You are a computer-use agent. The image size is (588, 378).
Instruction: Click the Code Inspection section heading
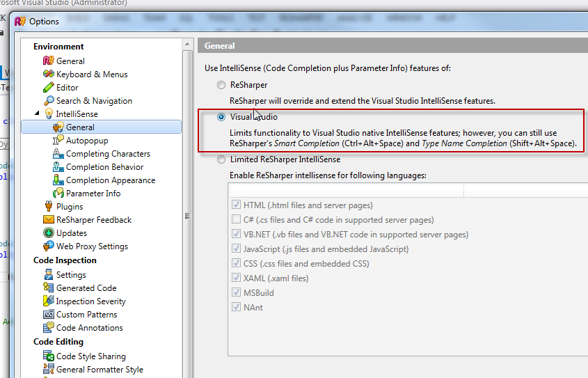click(x=65, y=260)
